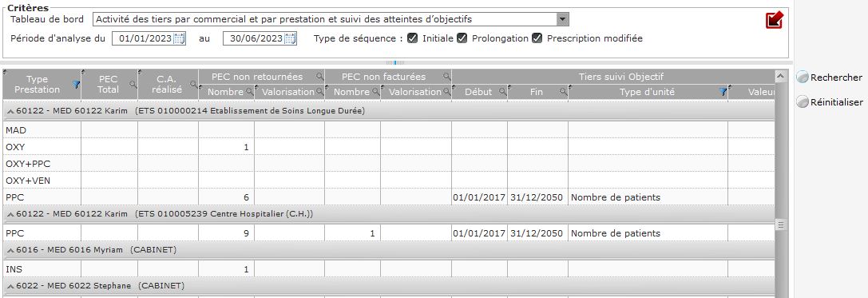Sort by Fin column header
Viewport: 868px width, 298px height.
click(x=536, y=92)
